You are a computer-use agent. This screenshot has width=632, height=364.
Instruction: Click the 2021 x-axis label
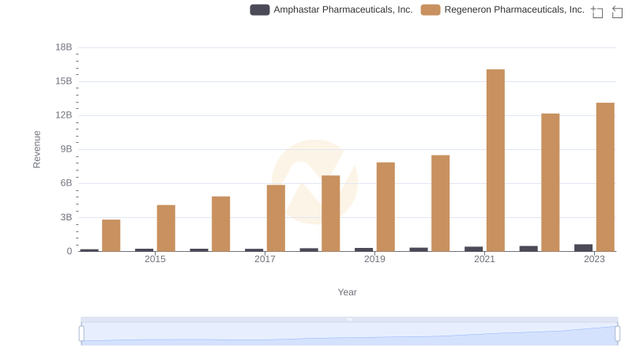pyautogui.click(x=484, y=259)
